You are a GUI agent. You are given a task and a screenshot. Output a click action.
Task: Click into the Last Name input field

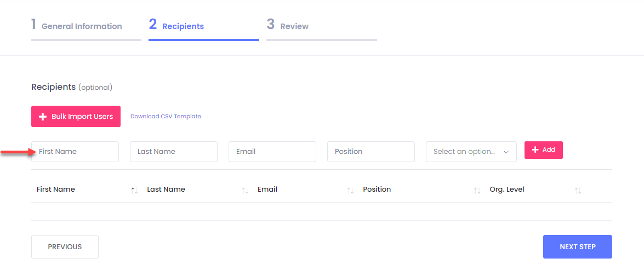click(x=173, y=152)
